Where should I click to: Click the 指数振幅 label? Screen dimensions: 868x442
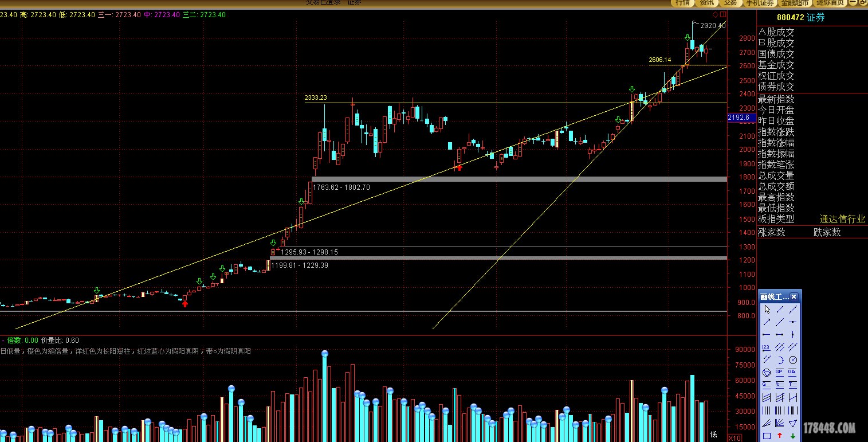coord(776,154)
